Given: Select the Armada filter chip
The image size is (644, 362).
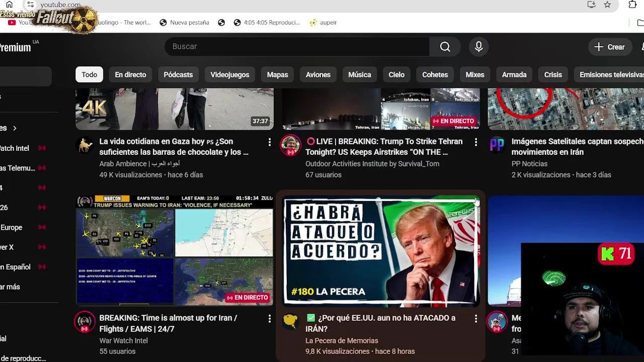Looking at the screenshot, I should coord(514,74).
